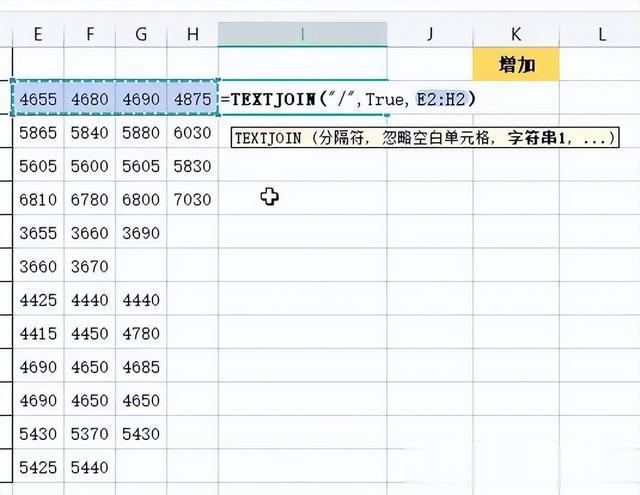Select the 4440 cell in column F
640x495 pixels.
[90, 300]
